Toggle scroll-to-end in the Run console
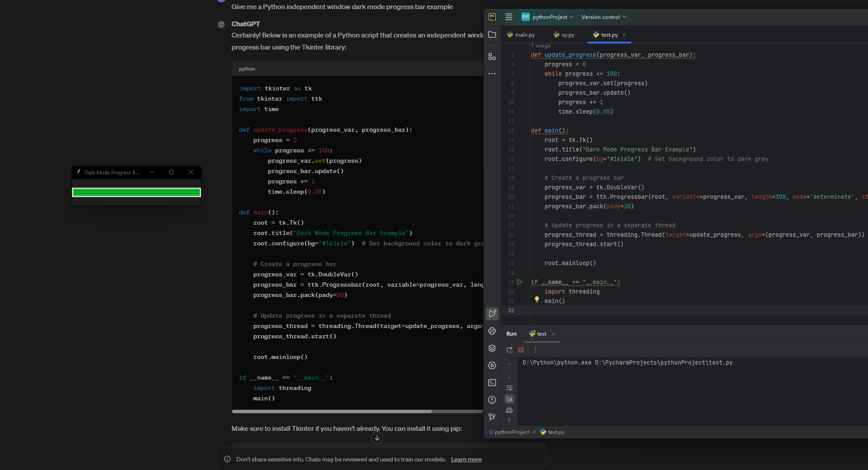The image size is (868, 470). (509, 399)
